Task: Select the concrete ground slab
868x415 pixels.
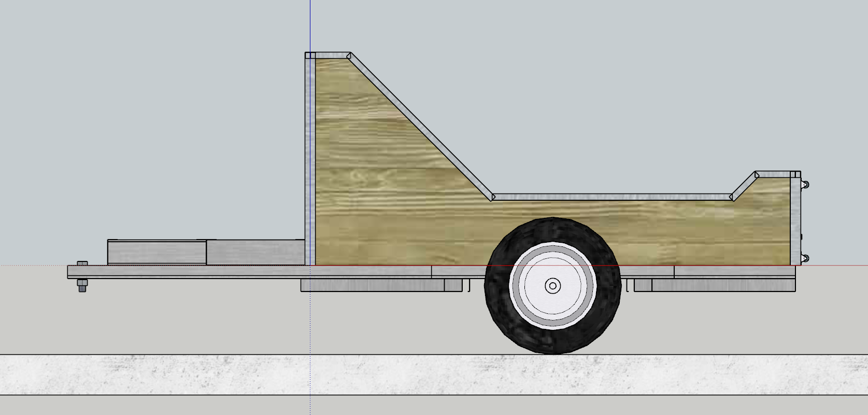Action: coord(434,375)
